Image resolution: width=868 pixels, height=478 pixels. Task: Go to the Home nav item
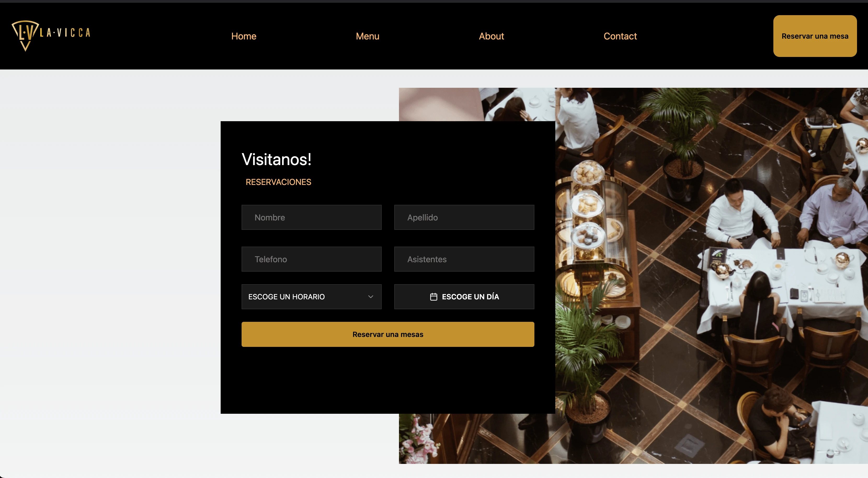click(244, 36)
